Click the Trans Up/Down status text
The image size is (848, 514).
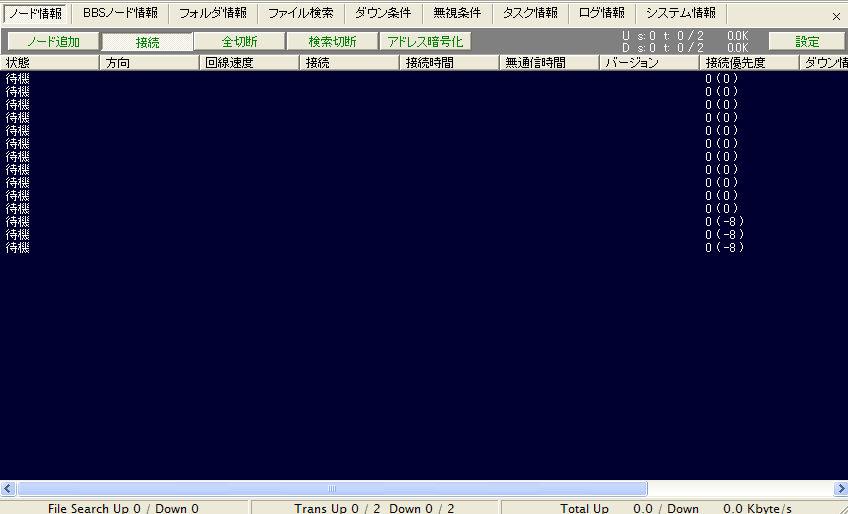[x=374, y=509]
